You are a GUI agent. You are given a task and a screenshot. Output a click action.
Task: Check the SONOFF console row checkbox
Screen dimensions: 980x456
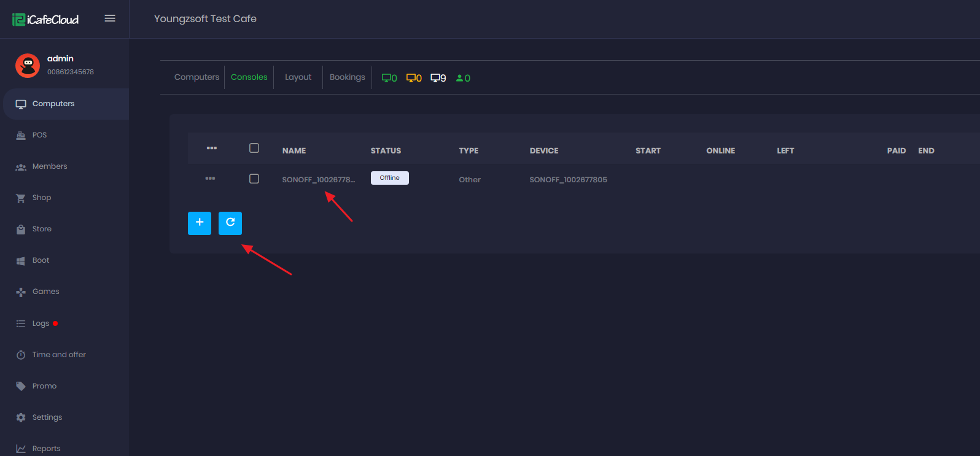coord(254,179)
